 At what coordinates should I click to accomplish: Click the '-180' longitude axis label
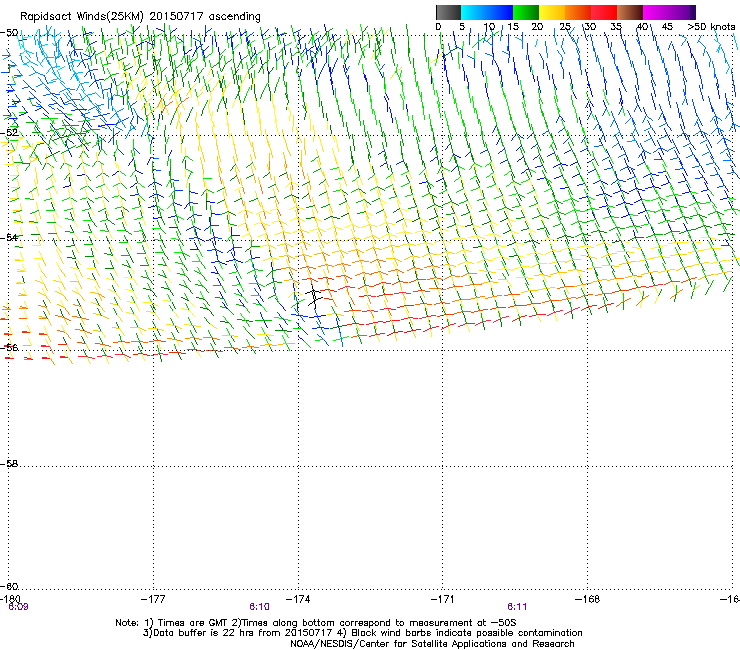[x=10, y=599]
